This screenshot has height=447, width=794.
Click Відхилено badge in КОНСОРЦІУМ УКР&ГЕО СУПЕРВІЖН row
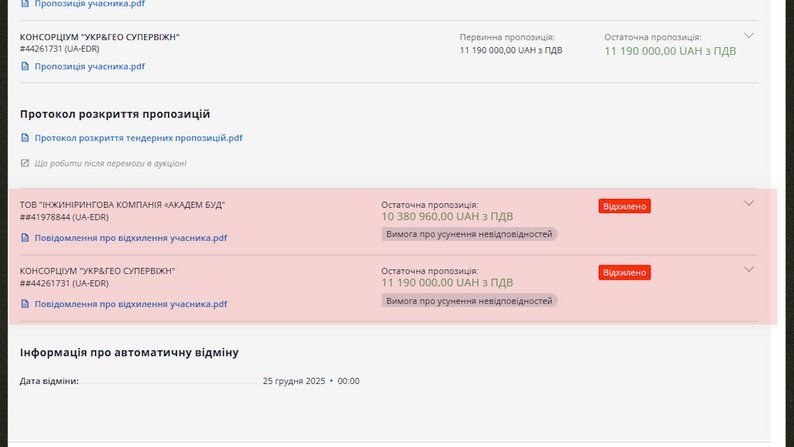(624, 272)
